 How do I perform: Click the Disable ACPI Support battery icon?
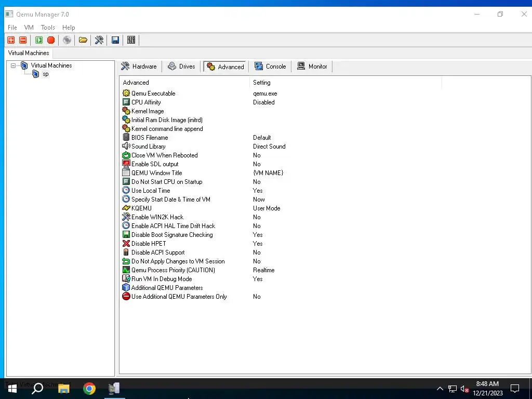pyautogui.click(x=126, y=252)
